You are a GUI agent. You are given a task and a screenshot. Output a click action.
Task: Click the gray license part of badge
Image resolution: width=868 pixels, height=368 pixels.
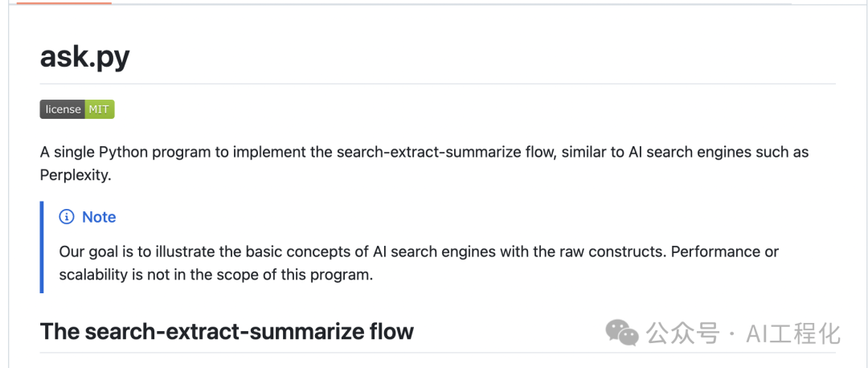(x=62, y=109)
